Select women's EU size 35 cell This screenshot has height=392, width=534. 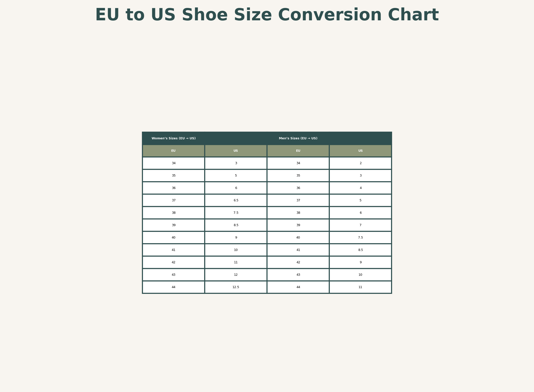pyautogui.click(x=173, y=175)
